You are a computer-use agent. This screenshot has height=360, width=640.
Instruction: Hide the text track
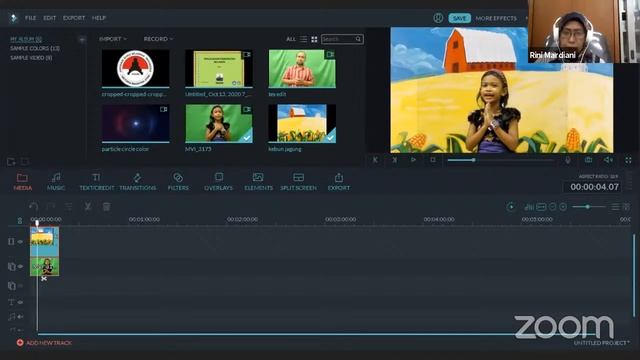tap(20, 302)
